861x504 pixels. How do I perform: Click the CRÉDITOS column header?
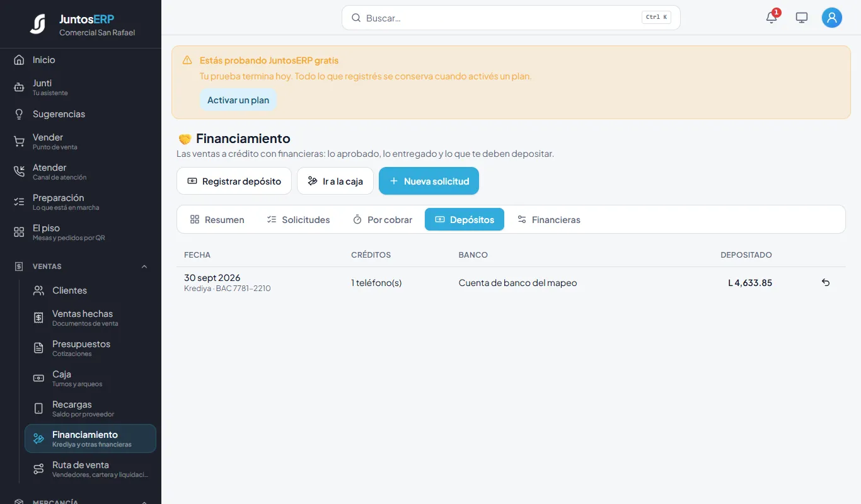[371, 255]
